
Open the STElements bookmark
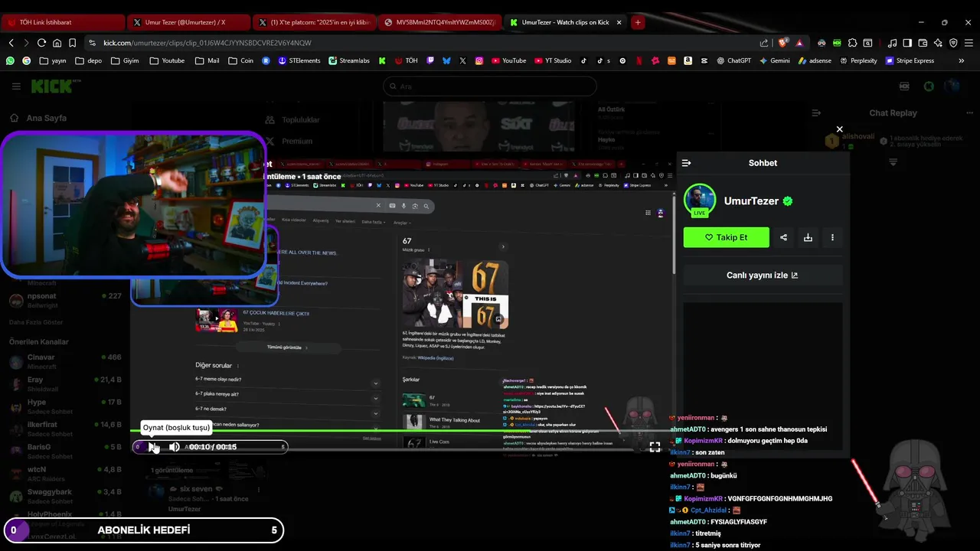(299, 60)
